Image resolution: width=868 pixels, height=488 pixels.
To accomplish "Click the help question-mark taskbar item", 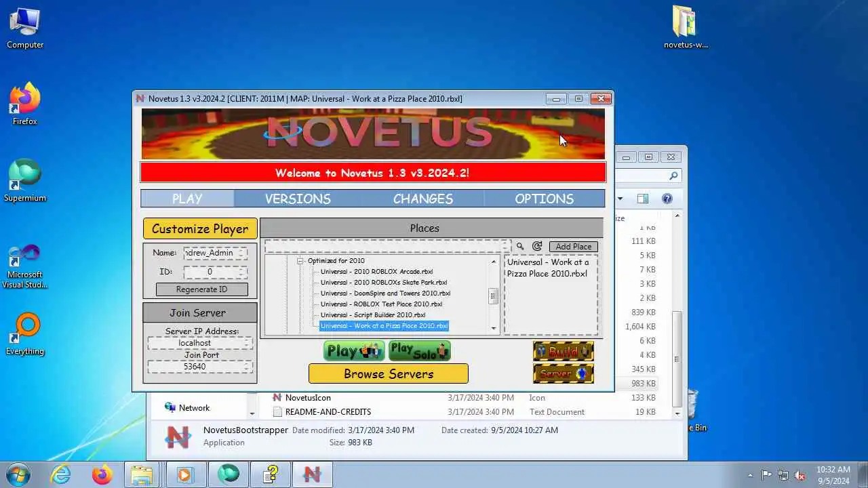I will tap(271, 474).
